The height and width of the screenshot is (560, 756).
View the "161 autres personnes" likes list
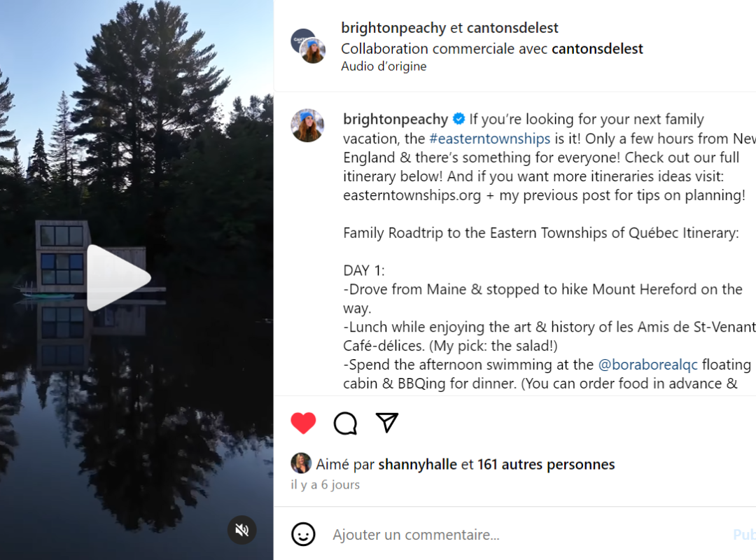point(546,464)
